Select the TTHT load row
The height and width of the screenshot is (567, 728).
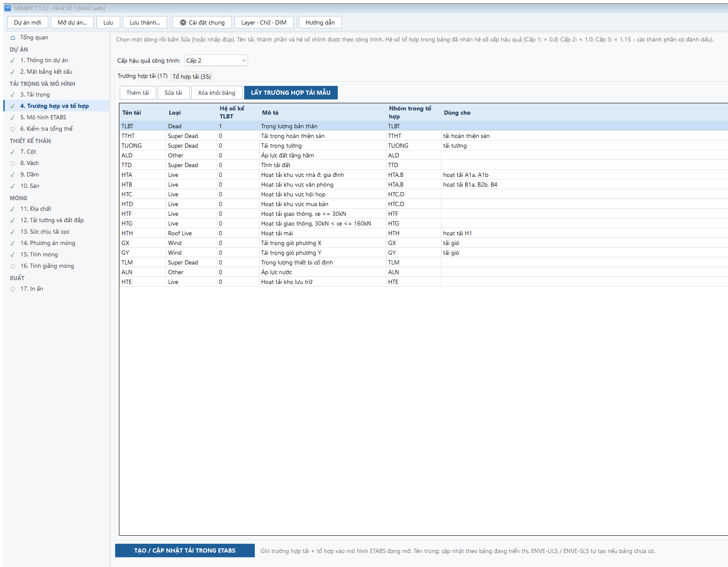point(423,136)
